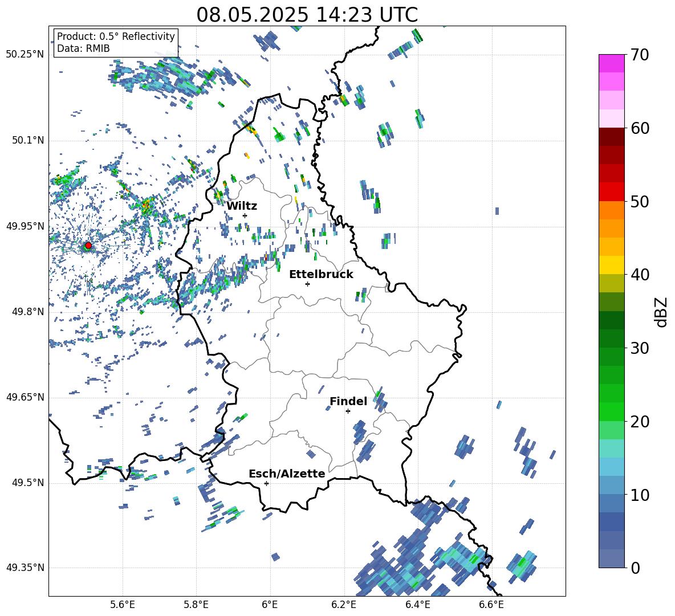
Task: Pick the magenta swatch at top of colorbar
Action: point(611,63)
